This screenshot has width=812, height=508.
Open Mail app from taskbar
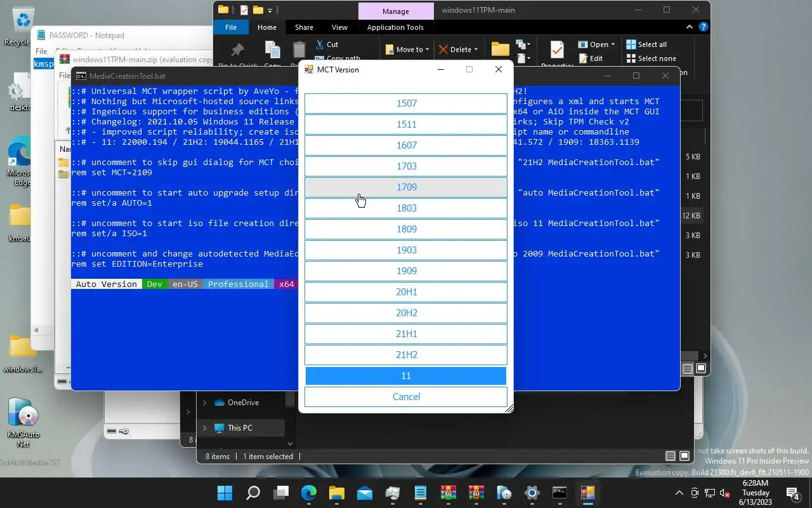point(364,493)
